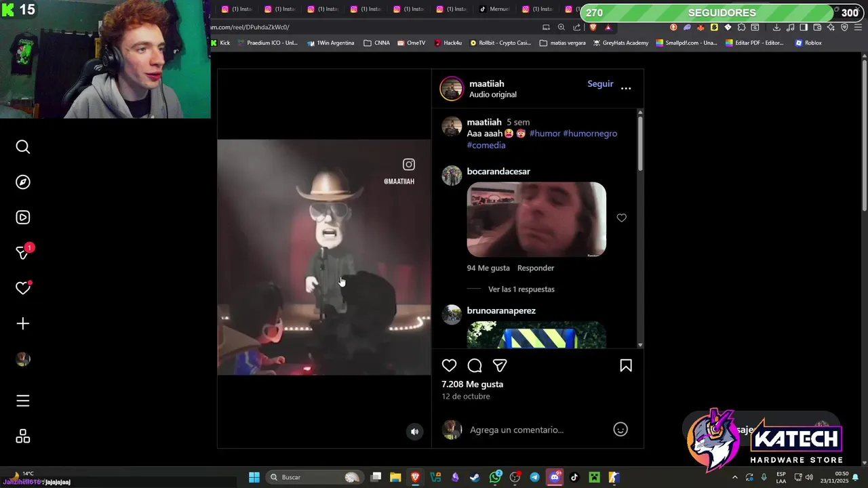
Task: Click the reel video to pause
Action: click(324, 258)
